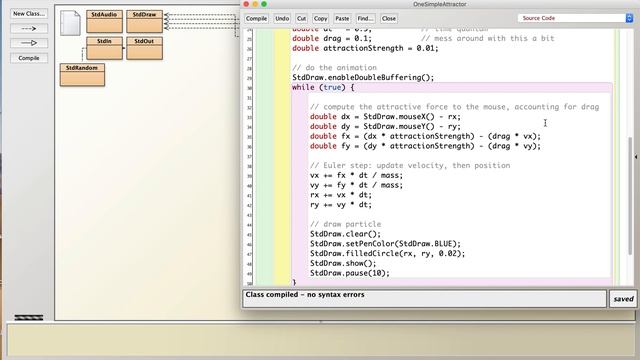Image resolution: width=640 pixels, height=360 pixels.
Task: Click 'double attractionStrength = 0.01;' line
Action: tap(365, 48)
